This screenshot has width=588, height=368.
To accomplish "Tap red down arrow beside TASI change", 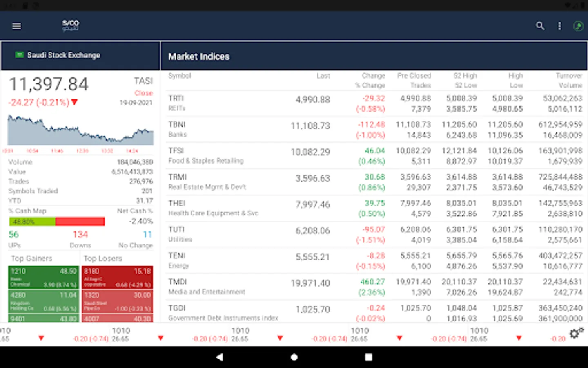I will [74, 102].
